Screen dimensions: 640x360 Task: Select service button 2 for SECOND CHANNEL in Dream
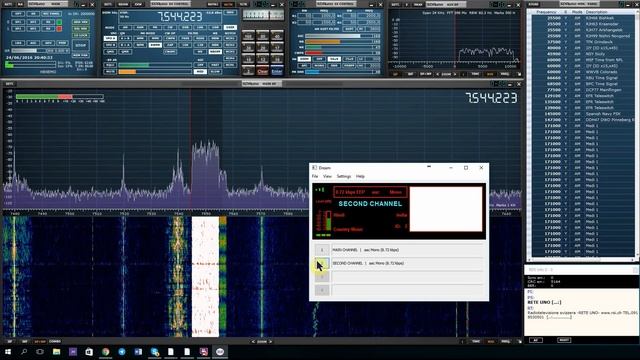[322, 263]
